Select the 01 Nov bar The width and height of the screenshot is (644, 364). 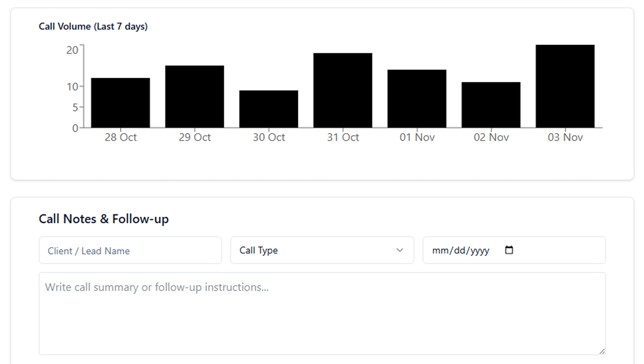coord(417,99)
